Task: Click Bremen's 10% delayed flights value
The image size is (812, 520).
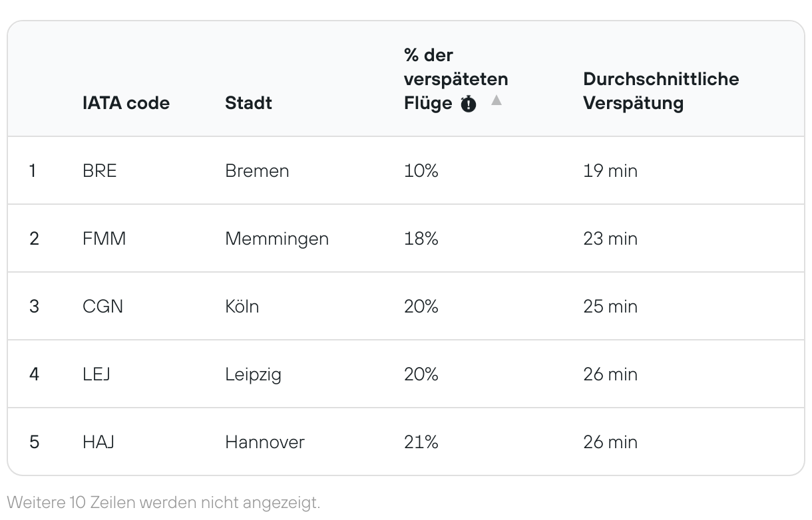Action: [x=421, y=171]
